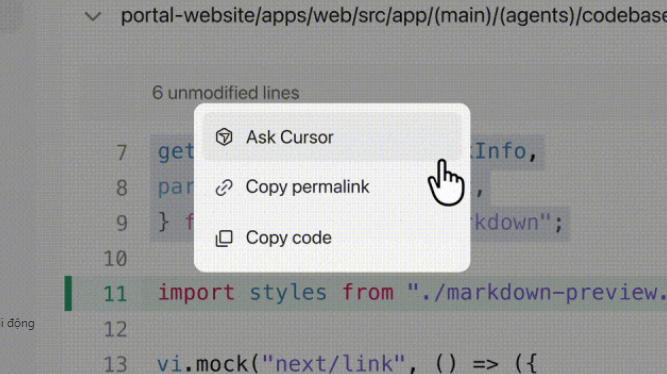667x374 pixels.
Task: Choose Copy code menu entry
Action: coord(332,237)
